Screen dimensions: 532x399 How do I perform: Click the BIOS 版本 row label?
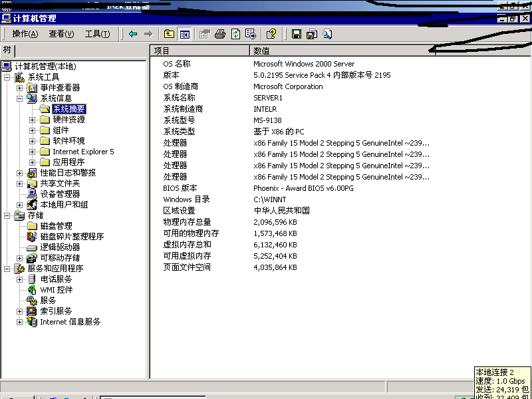(180, 188)
